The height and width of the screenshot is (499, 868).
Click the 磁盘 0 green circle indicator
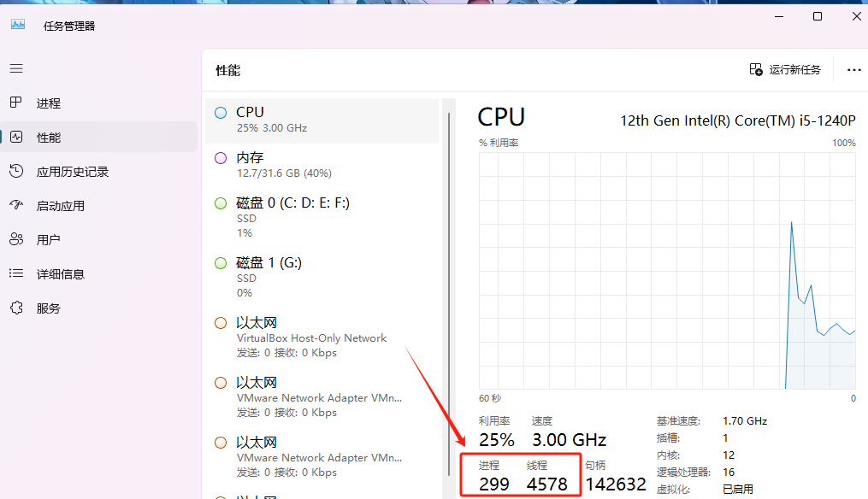[x=221, y=203]
